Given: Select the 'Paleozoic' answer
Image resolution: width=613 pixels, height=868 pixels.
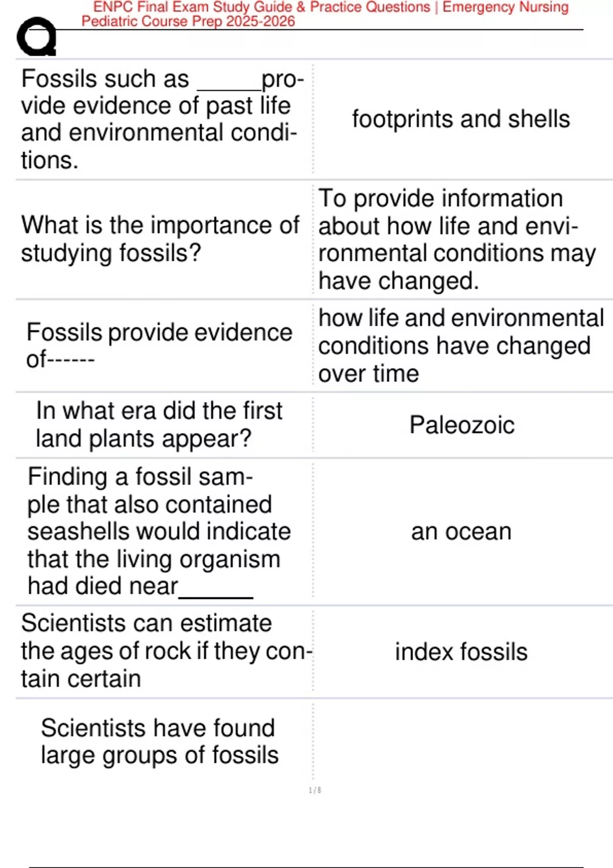Looking at the screenshot, I should 462,425.
